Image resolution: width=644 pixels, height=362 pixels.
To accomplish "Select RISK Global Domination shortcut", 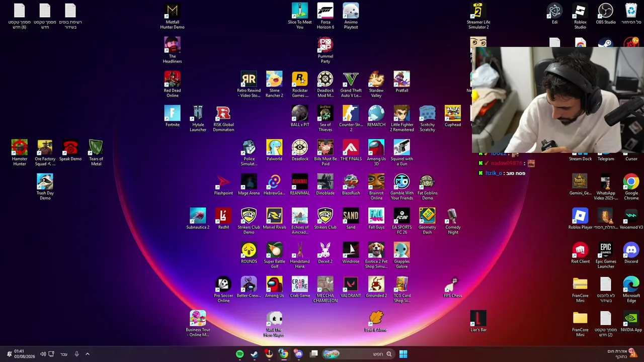I will pyautogui.click(x=223, y=119).
